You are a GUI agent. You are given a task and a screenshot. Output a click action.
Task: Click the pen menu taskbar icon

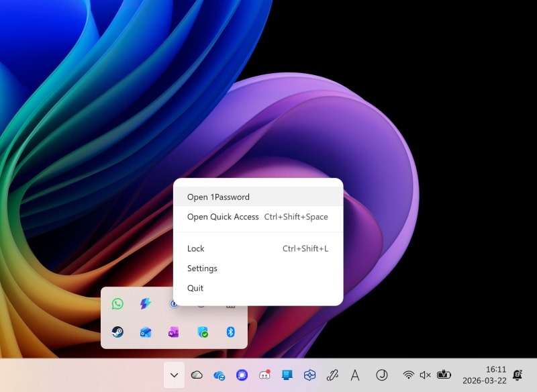pyautogui.click(x=332, y=375)
